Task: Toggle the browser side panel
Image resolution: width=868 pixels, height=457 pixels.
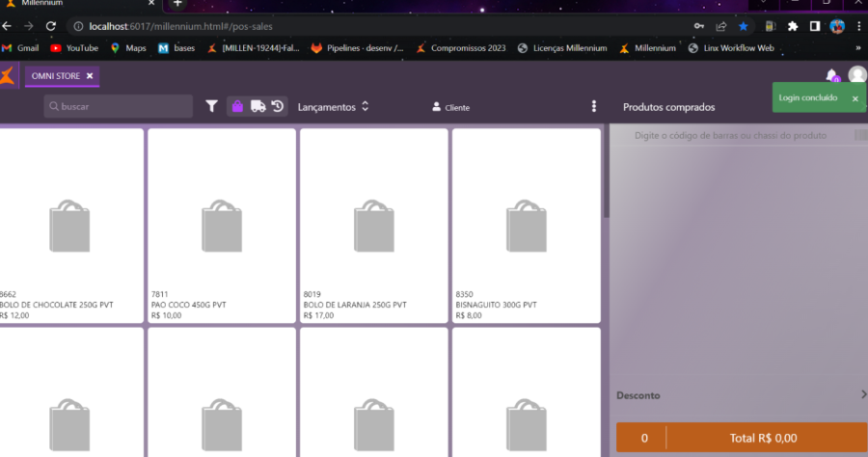Action: [x=815, y=26]
